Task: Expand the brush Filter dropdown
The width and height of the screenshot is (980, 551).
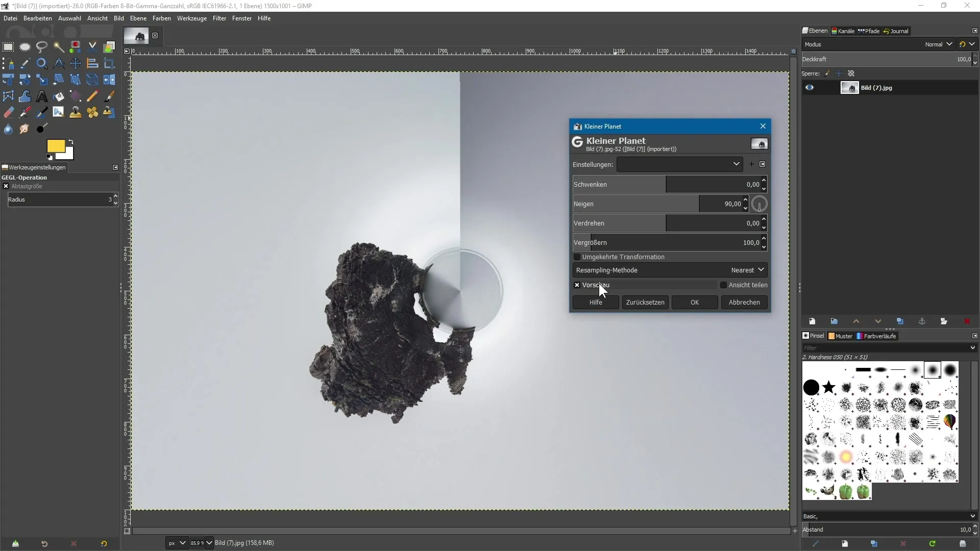Action: click(x=972, y=348)
